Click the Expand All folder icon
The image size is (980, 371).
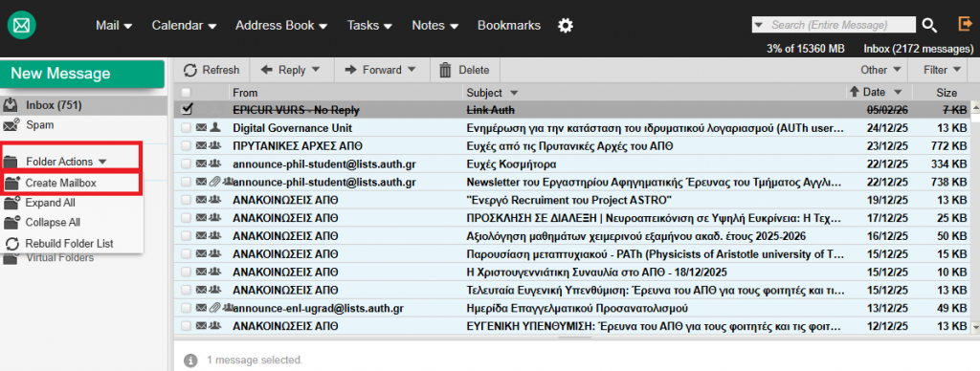tap(12, 203)
